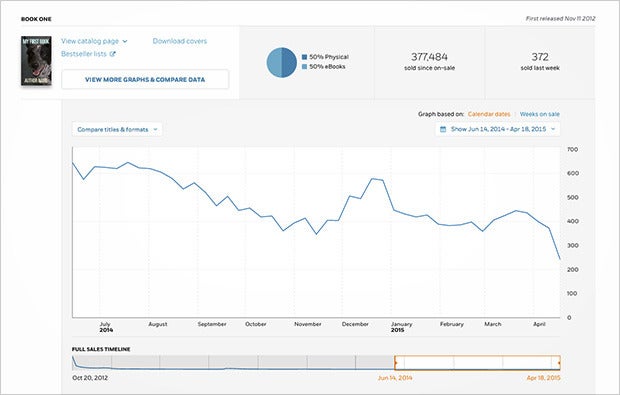Open the Bestseller lists link
The height and width of the screenshot is (395, 620).
[84, 54]
